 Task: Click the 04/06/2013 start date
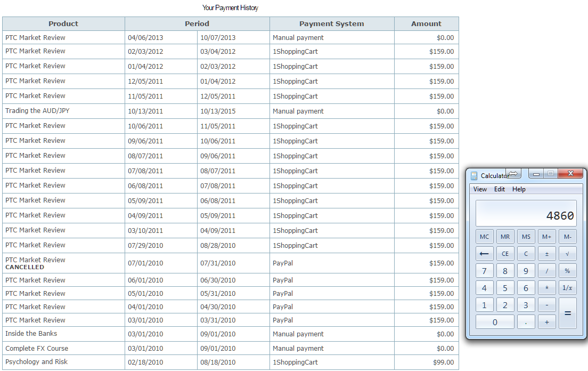tap(145, 37)
